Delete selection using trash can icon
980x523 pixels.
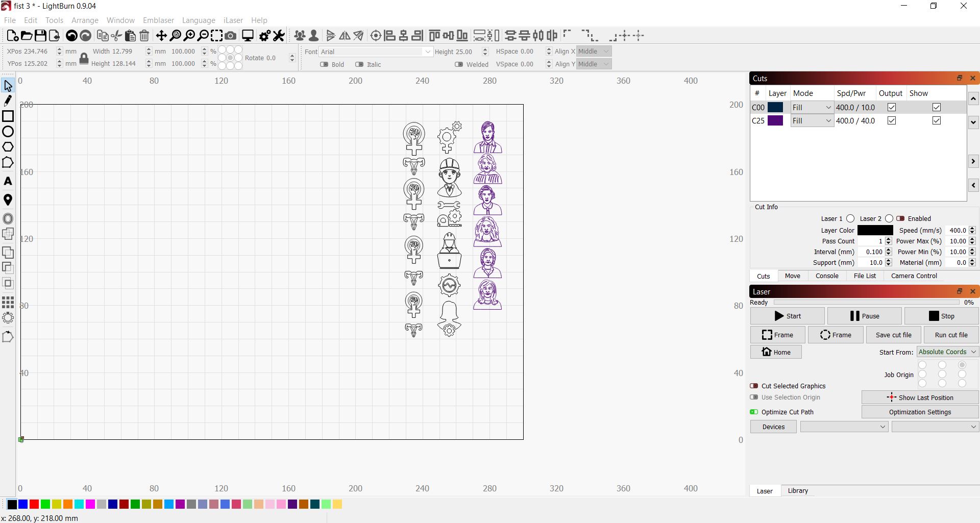click(144, 36)
